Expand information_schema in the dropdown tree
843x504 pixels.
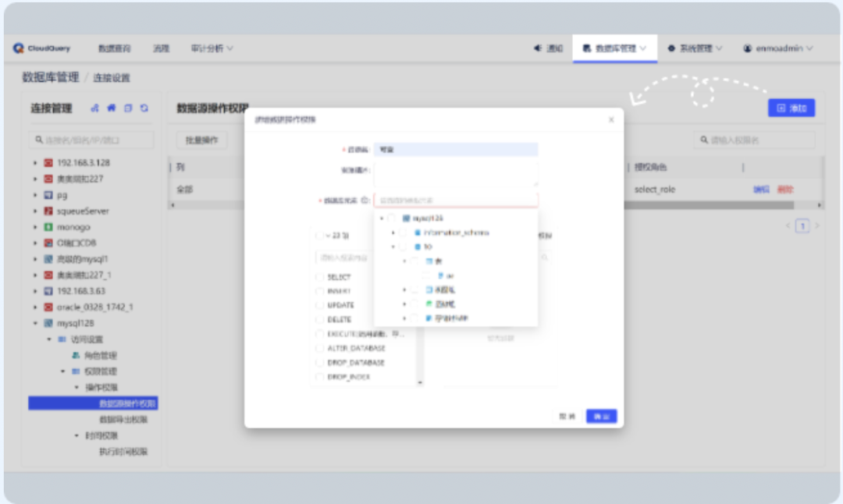393,232
